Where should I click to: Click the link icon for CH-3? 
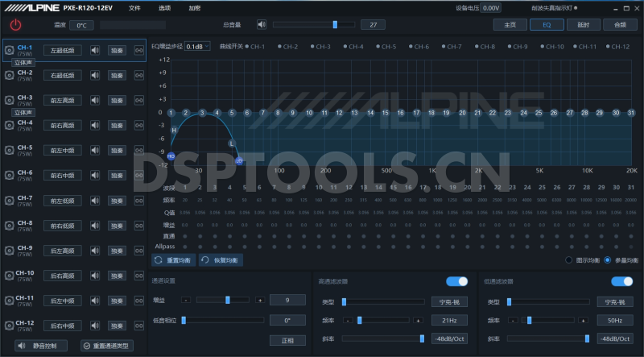(138, 101)
